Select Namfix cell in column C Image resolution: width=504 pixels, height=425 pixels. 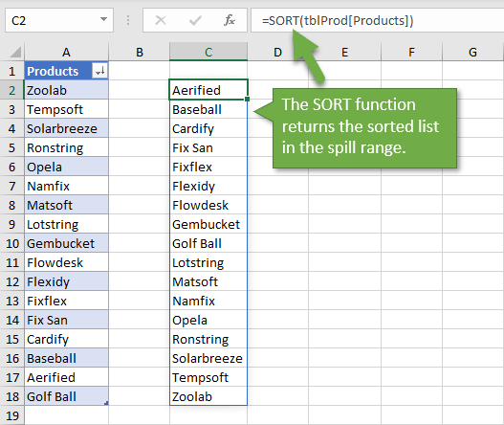[x=208, y=301]
